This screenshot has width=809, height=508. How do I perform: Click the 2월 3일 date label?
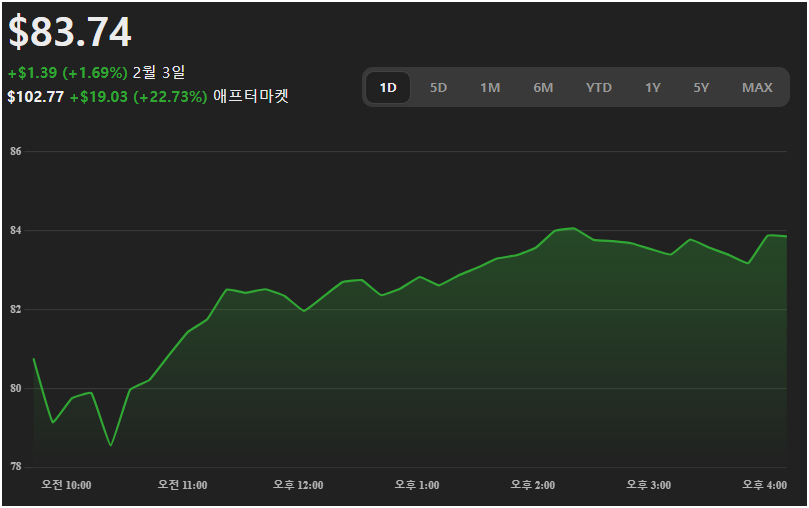(159, 72)
